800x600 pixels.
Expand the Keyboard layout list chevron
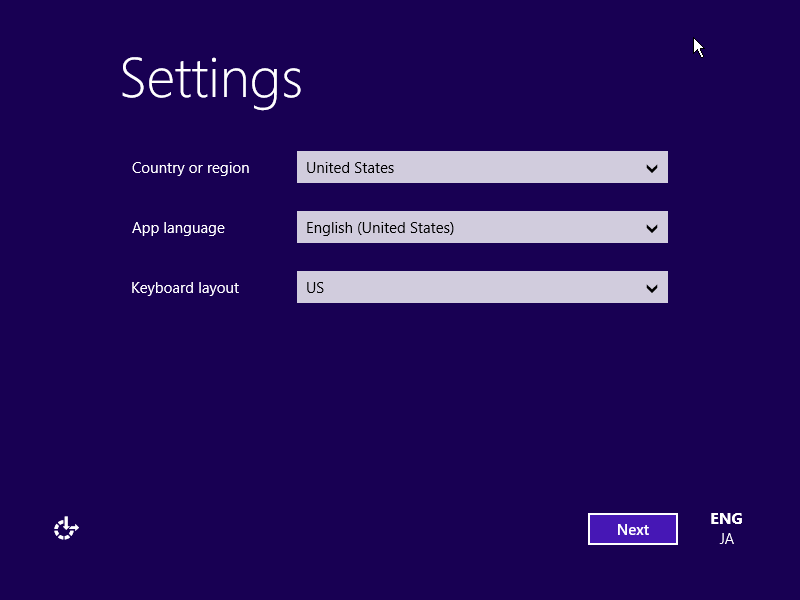coord(652,287)
